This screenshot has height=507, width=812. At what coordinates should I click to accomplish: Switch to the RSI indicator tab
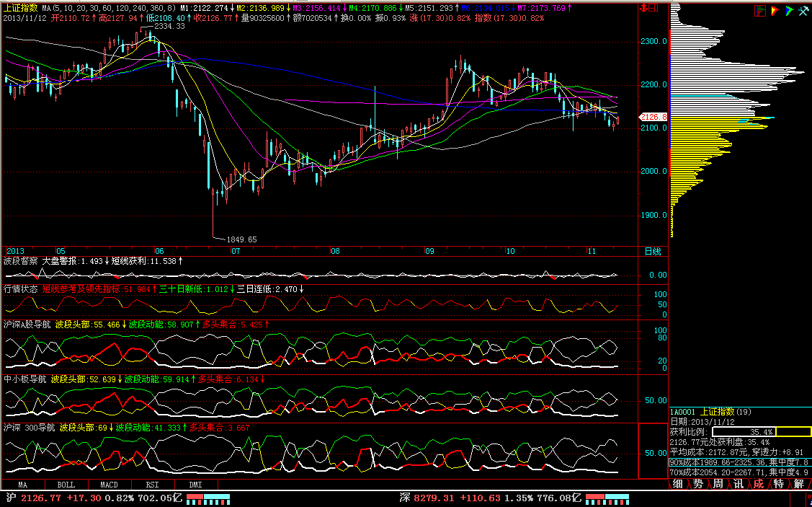click(152, 485)
